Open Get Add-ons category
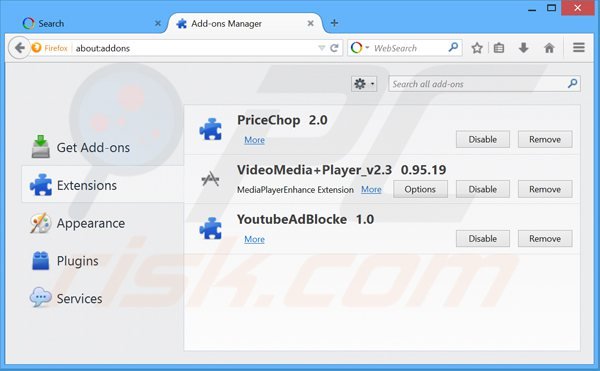Image resolution: width=600 pixels, height=371 pixels. (102, 147)
